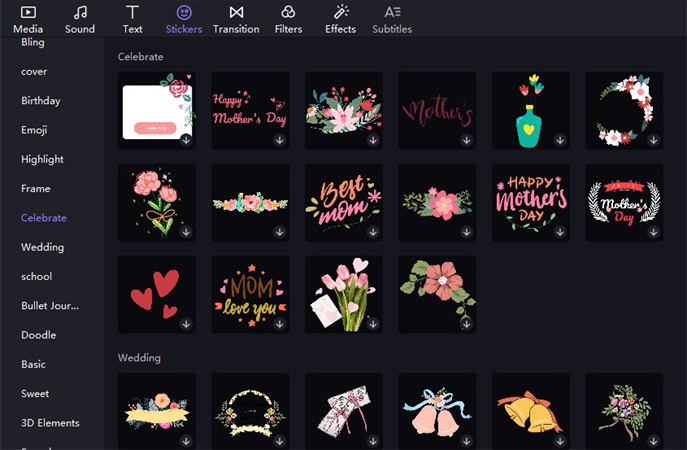Download the pink peony bouquet sticker
This screenshot has height=450, width=687.
click(186, 232)
